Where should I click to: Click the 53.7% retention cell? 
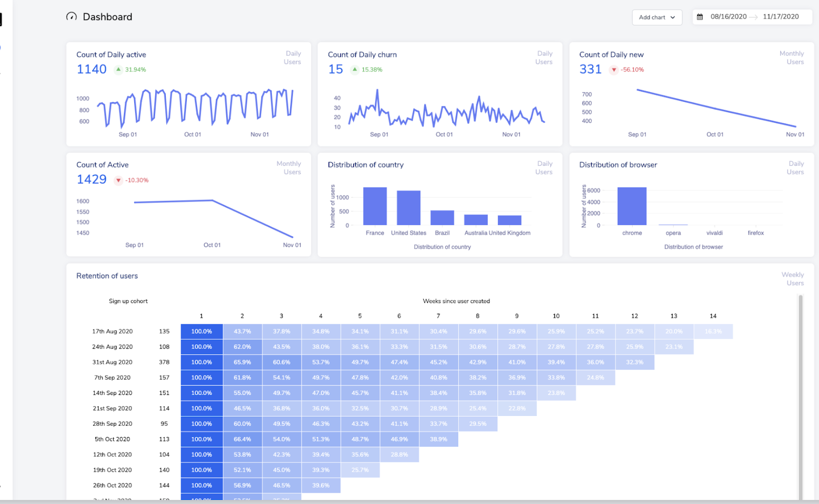coord(321,362)
